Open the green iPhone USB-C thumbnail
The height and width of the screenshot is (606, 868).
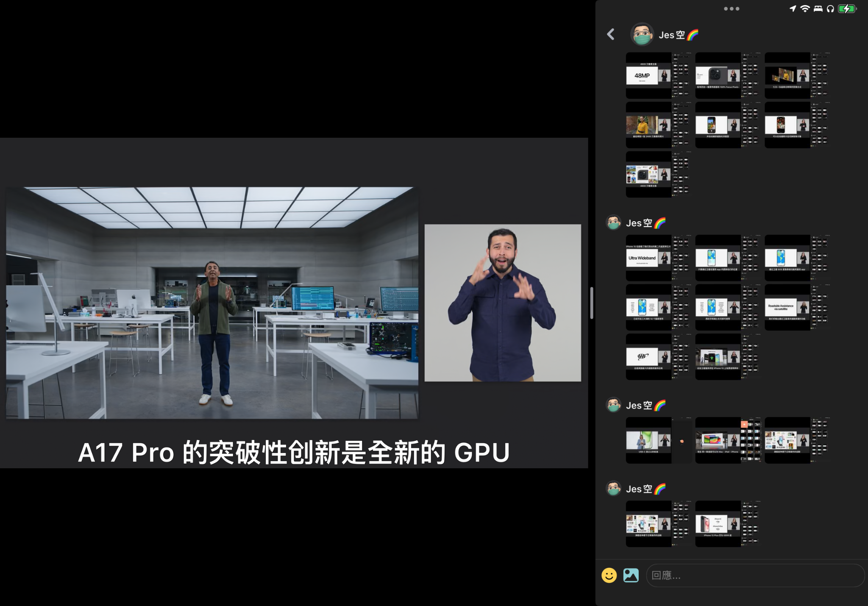pyautogui.click(x=658, y=440)
